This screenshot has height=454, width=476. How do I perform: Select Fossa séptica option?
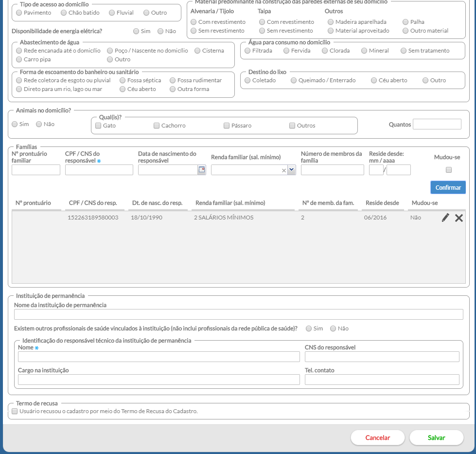[123, 80]
